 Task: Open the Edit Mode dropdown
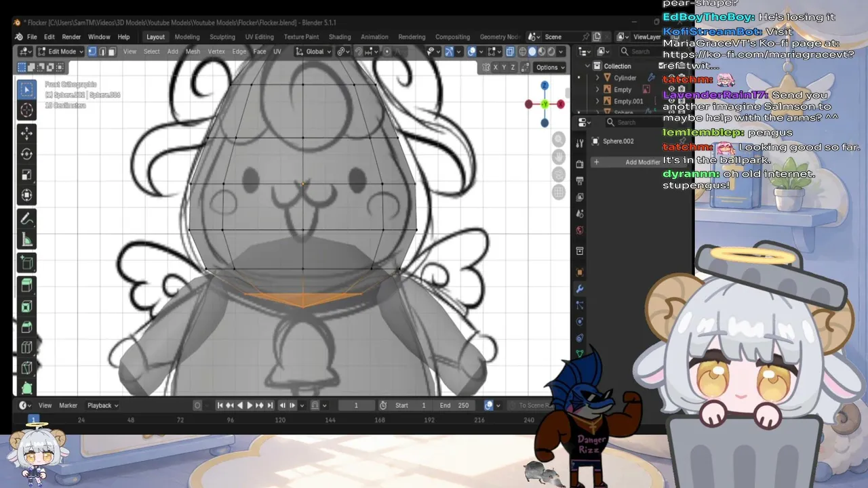point(60,52)
